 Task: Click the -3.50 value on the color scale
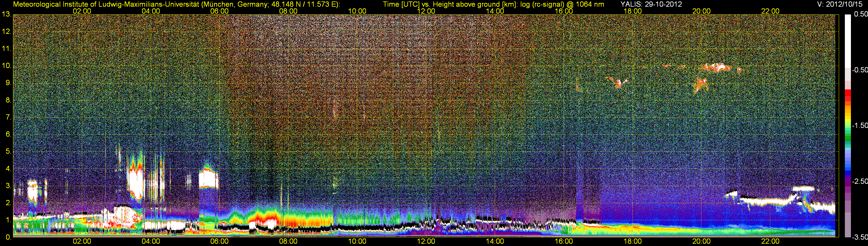(x=860, y=237)
